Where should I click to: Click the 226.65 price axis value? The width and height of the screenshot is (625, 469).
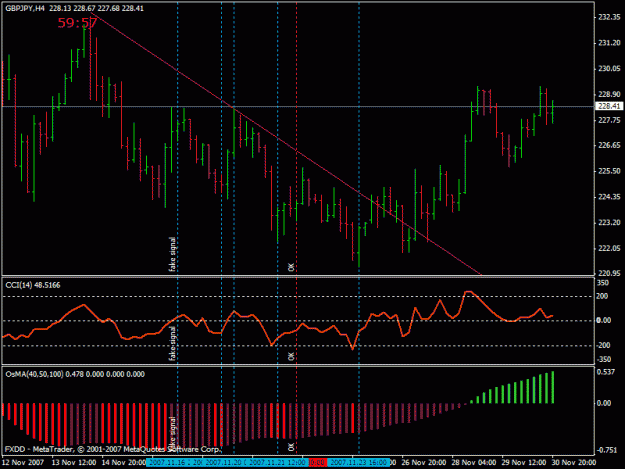(609, 145)
